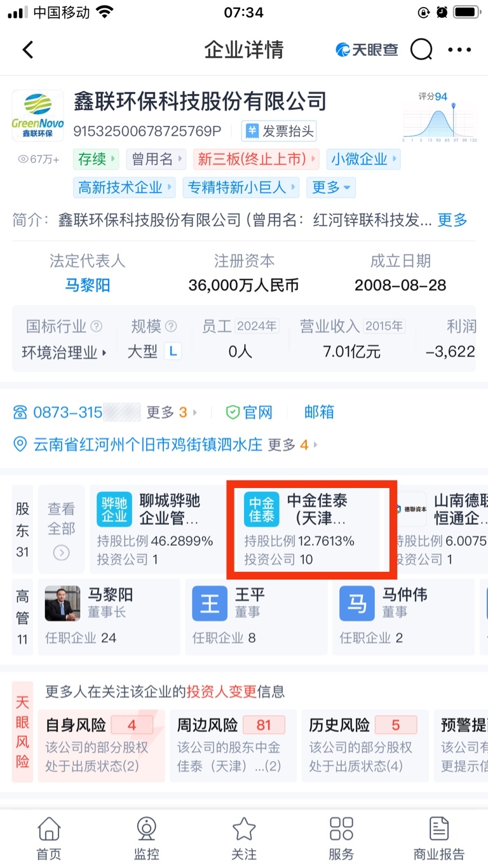Screen dimensions: 488x868
Task: Tap the 高管 11 label
Action: click(23, 617)
